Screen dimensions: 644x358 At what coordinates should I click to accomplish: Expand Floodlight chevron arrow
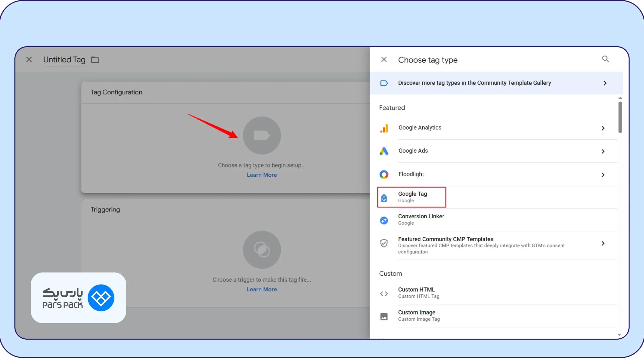pyautogui.click(x=603, y=175)
